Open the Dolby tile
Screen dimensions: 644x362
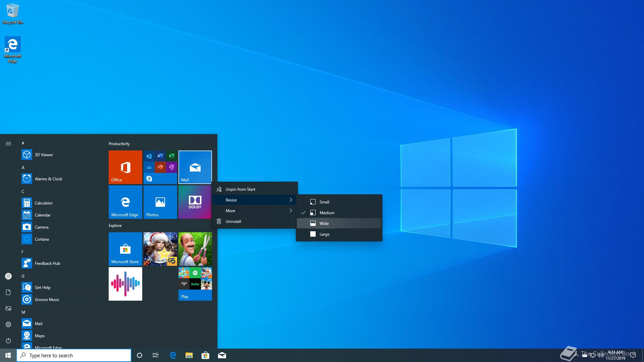[x=195, y=202]
